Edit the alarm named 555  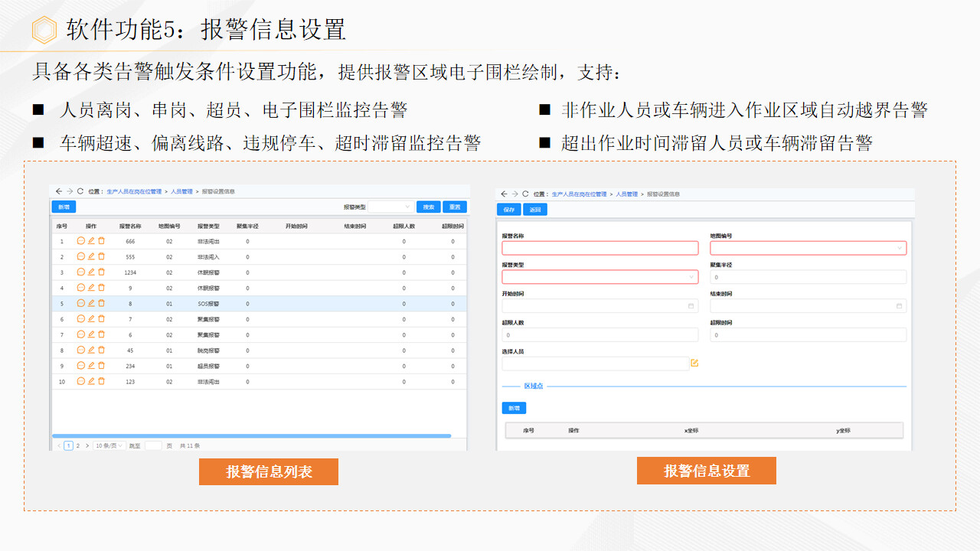[x=91, y=256]
